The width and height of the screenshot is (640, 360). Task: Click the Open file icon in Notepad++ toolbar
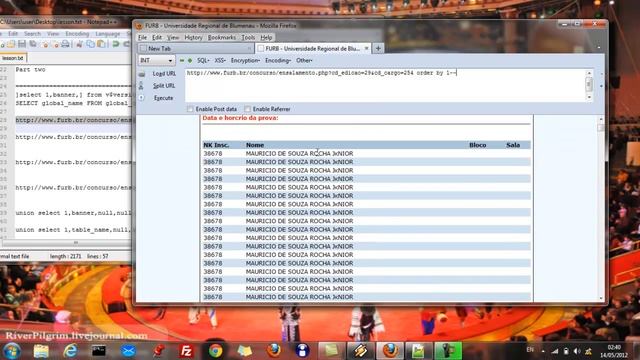(11, 44)
